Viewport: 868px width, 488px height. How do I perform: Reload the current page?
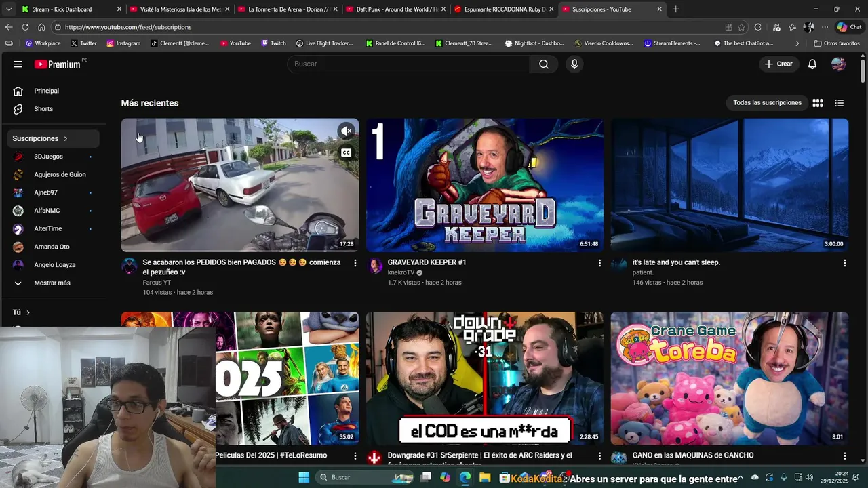(25, 27)
